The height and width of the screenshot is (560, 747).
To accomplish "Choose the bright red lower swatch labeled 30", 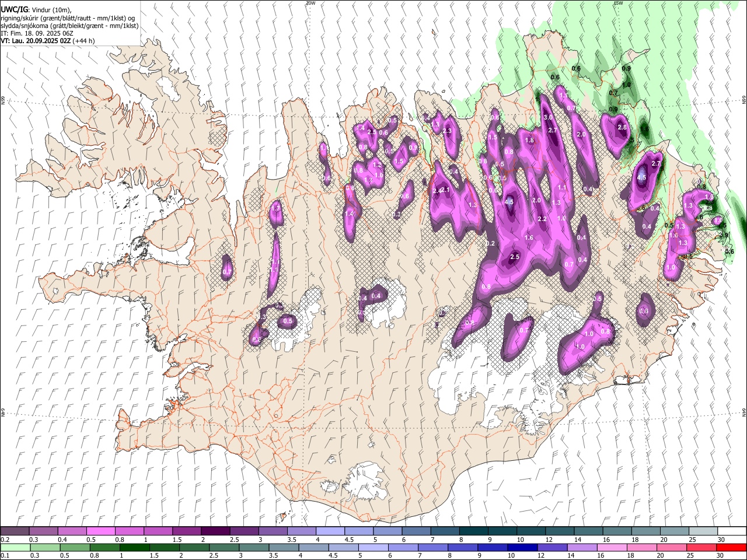I will pyautogui.click(x=731, y=547).
